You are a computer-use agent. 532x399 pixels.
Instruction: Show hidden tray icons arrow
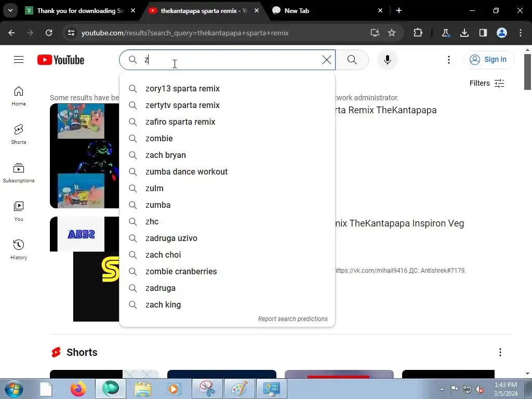point(442,389)
